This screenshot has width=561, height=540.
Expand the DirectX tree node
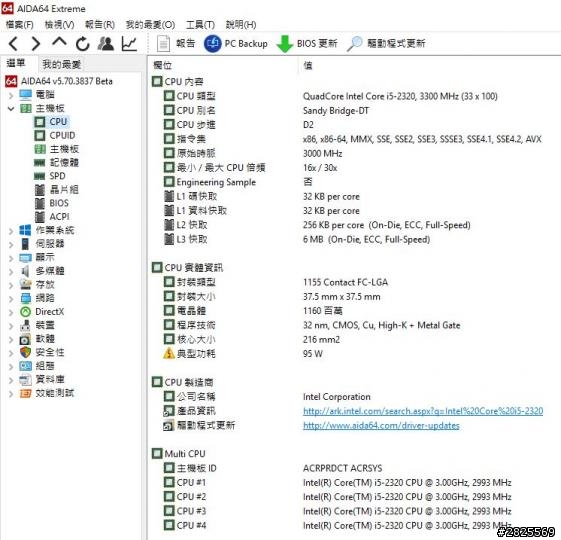pos(11,312)
